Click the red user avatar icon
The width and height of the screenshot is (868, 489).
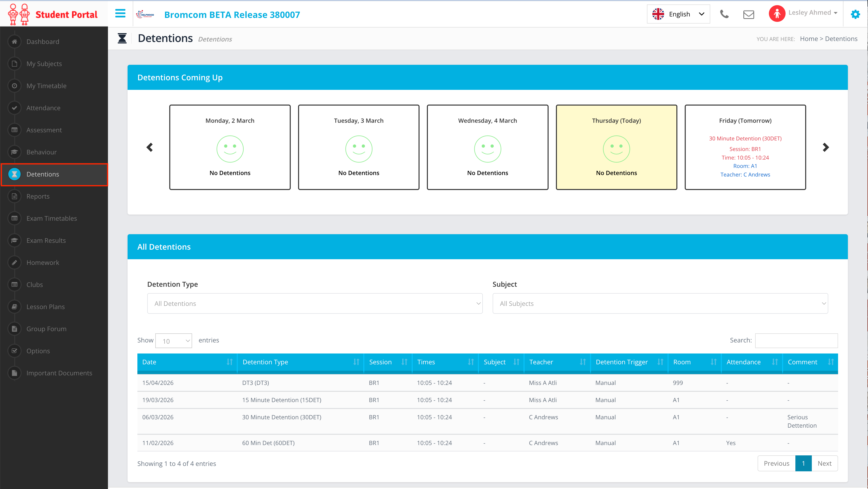click(777, 14)
